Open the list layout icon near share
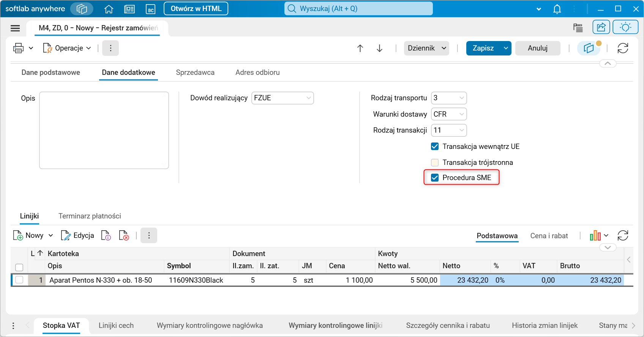The width and height of the screenshot is (644, 337). [578, 27]
